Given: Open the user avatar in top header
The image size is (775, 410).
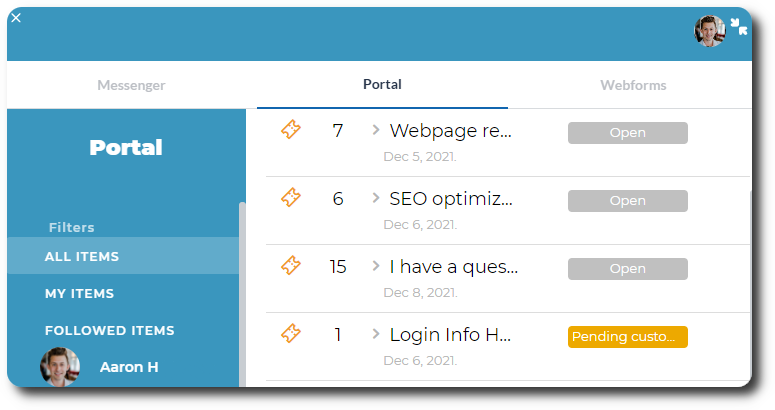Looking at the screenshot, I should (x=710, y=31).
